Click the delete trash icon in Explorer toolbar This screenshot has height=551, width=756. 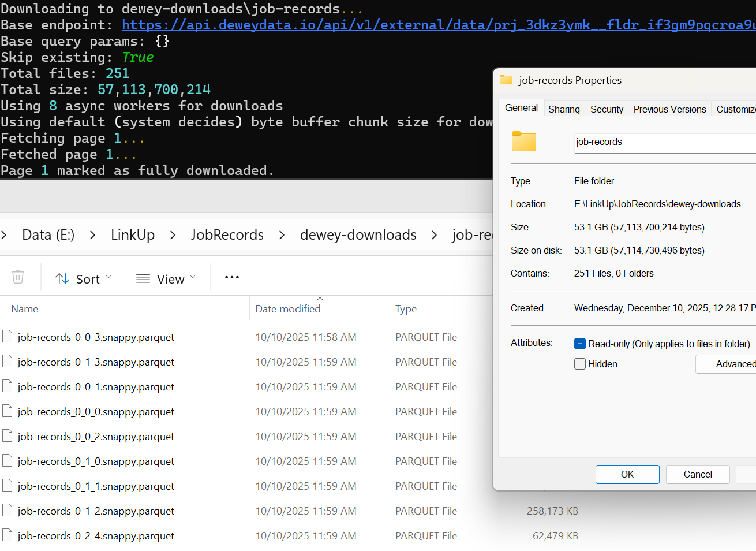click(x=18, y=277)
